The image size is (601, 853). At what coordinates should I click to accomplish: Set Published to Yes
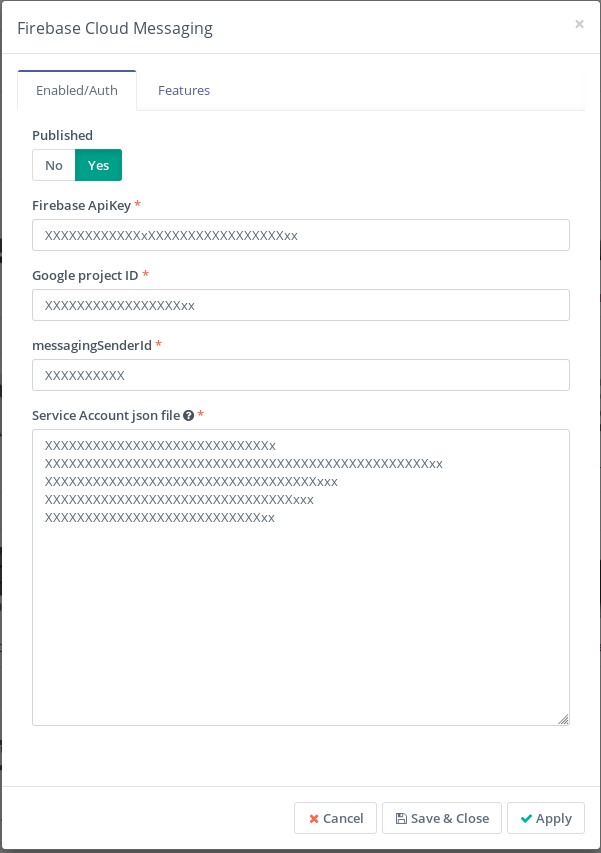98,165
